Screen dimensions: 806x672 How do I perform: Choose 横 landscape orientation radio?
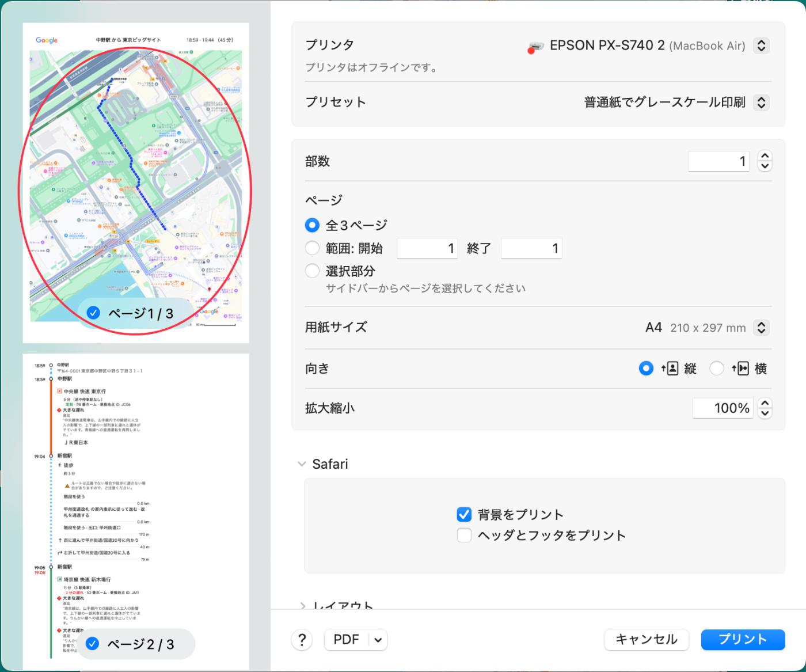pos(717,369)
